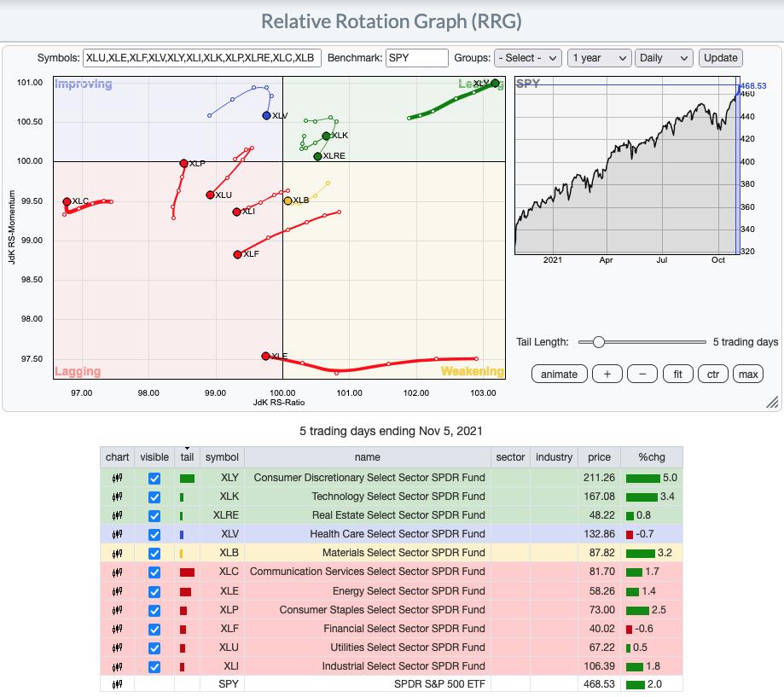Toggle XLP visible checkbox

pos(154,611)
